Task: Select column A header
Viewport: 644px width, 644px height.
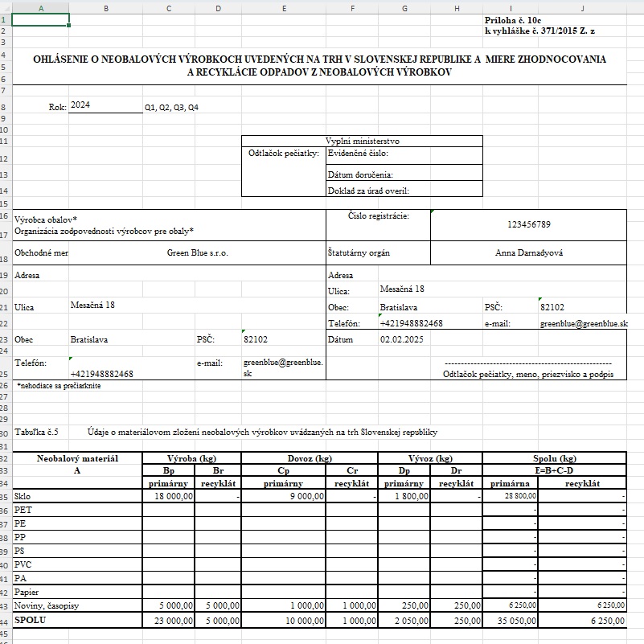Action: pos(41,7)
